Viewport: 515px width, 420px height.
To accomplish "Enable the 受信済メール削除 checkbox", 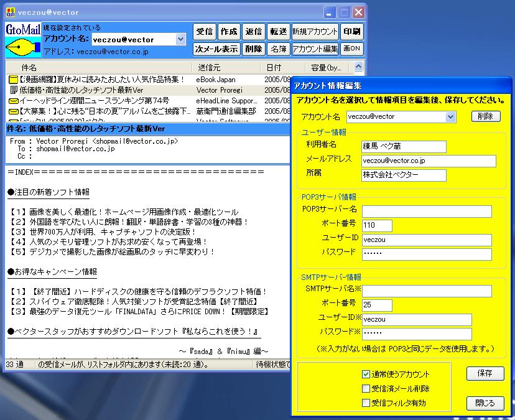I will click(x=366, y=389).
